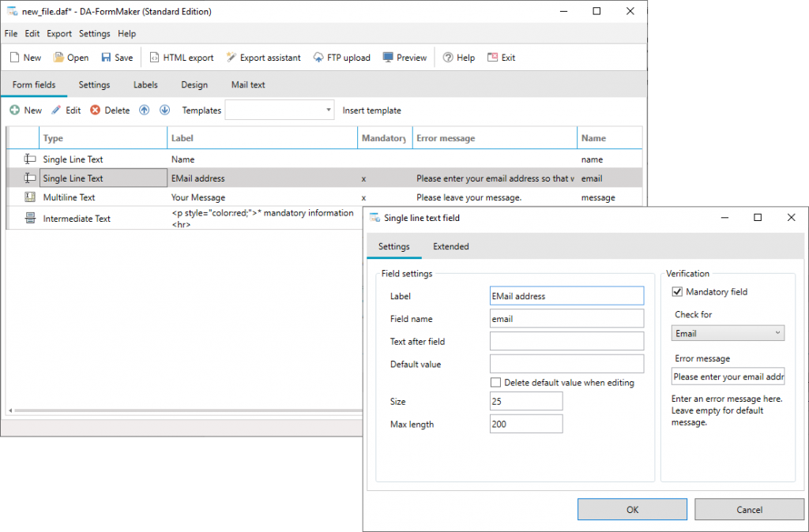Open the File menu

11,33
